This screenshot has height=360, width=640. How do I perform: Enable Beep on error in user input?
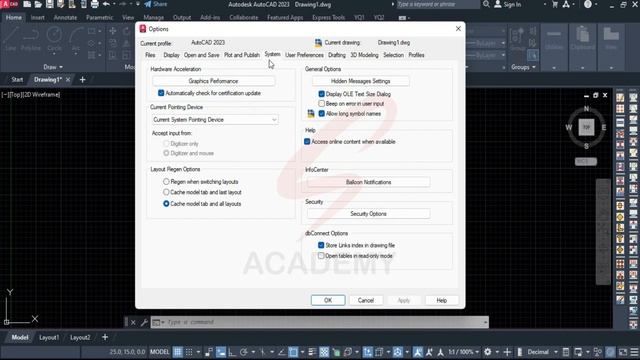[x=321, y=104]
